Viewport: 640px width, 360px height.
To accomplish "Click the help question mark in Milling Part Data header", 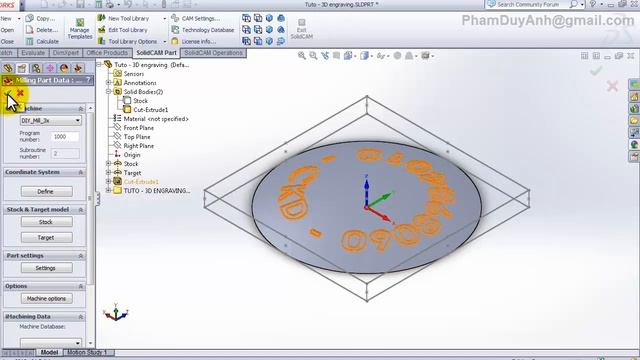I will [x=88, y=80].
